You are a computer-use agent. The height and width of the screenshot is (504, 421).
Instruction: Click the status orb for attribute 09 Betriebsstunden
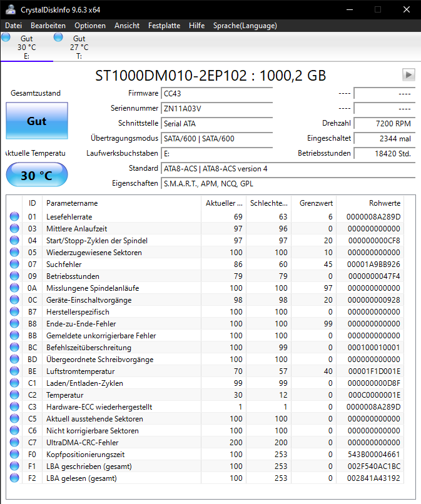point(14,276)
